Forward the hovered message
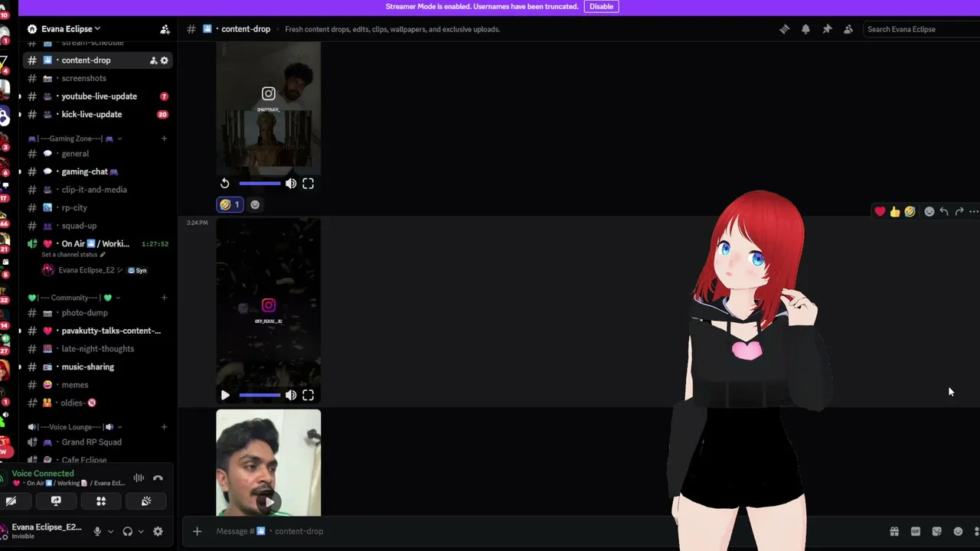980x551 pixels. (x=959, y=211)
